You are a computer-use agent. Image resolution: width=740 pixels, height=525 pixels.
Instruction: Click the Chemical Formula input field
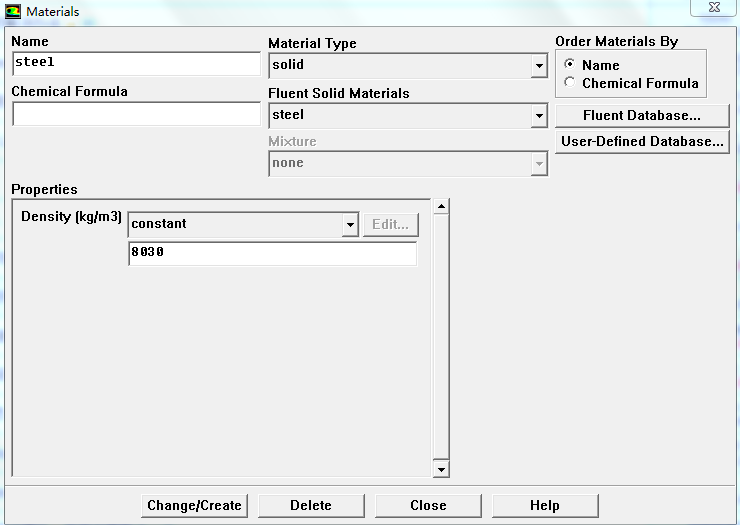135,114
